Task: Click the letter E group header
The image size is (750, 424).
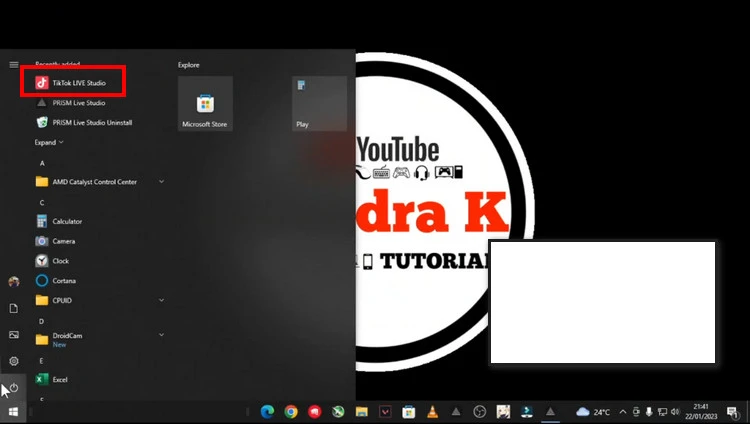Action: tap(42, 361)
